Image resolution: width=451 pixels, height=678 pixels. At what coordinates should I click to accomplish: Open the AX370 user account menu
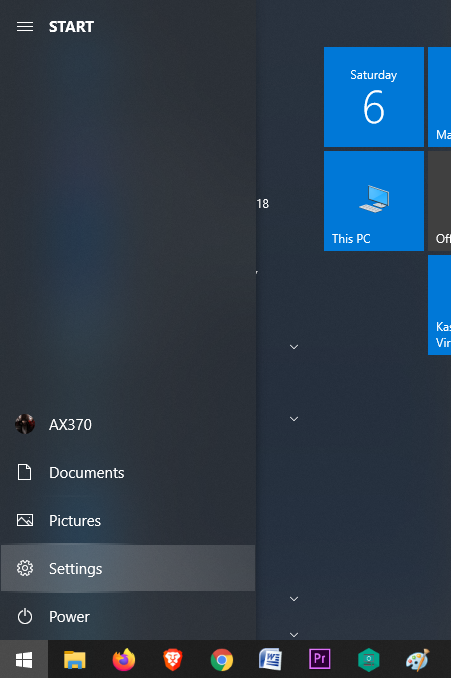[128, 424]
